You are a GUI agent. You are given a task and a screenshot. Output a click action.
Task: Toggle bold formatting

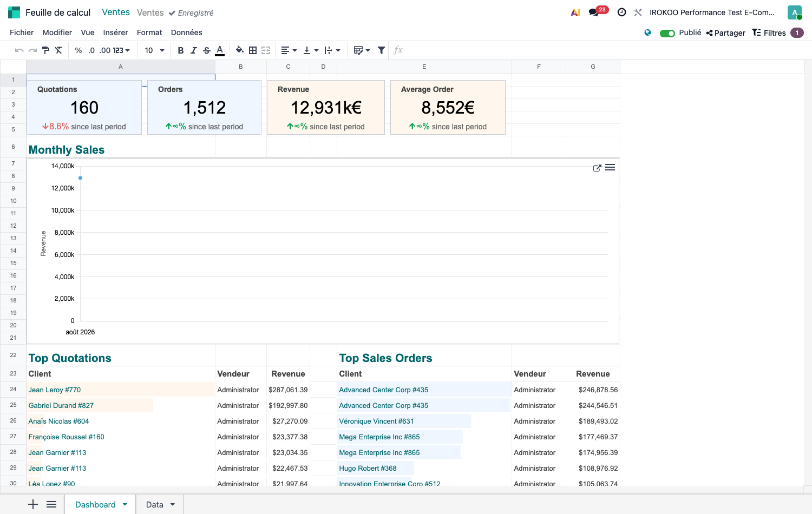[181, 50]
